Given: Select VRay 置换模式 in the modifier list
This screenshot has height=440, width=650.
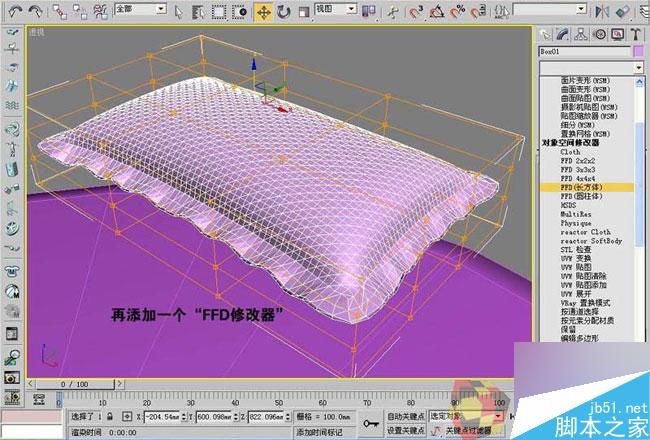Looking at the screenshot, I should pos(585,303).
